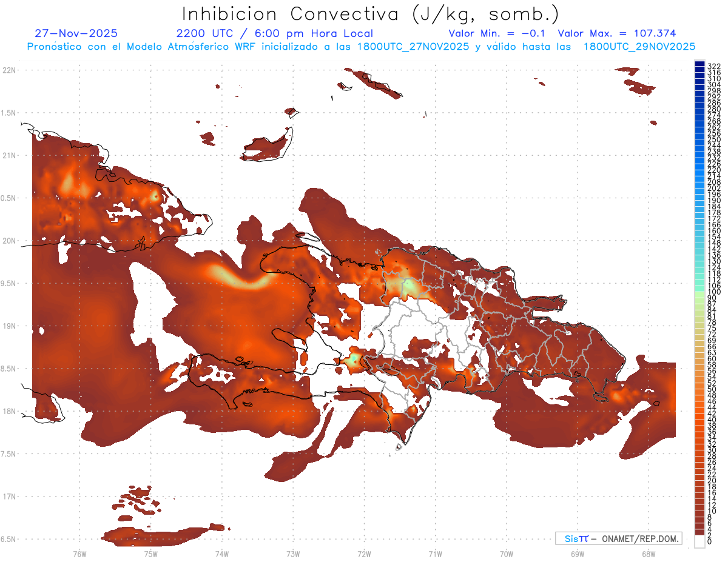Click the latitude label '19N'
Image resolution: width=728 pixels, height=562 pixels.
point(8,326)
